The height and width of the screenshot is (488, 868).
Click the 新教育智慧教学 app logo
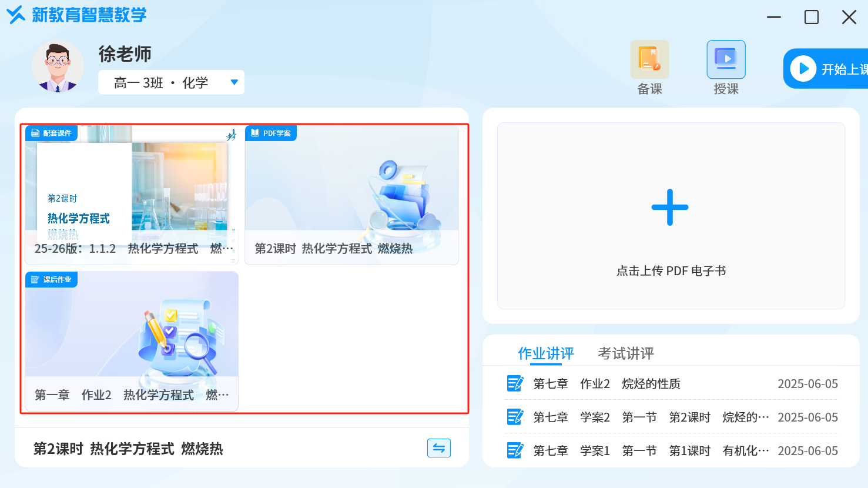coord(76,15)
